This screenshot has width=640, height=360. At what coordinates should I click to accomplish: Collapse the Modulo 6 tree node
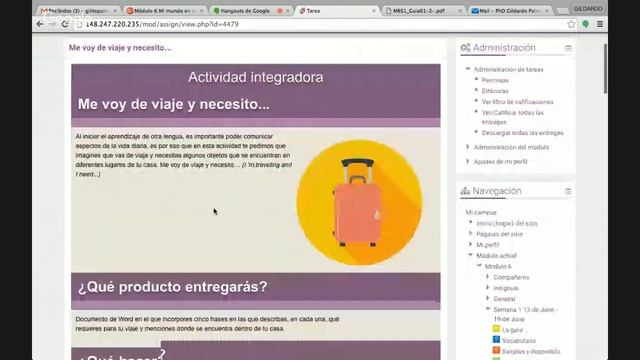[x=479, y=266]
